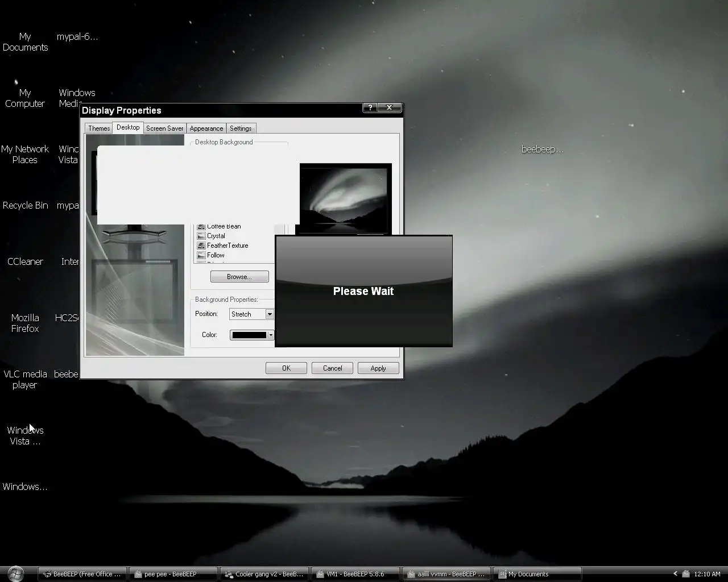
Task: Switch to My Documents taskbar window
Action: [537, 574]
